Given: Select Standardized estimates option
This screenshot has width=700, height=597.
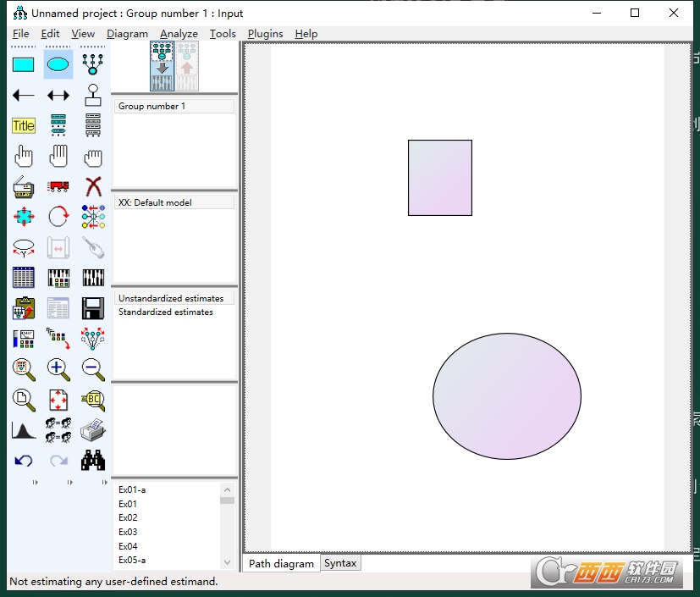Looking at the screenshot, I should [174, 312].
